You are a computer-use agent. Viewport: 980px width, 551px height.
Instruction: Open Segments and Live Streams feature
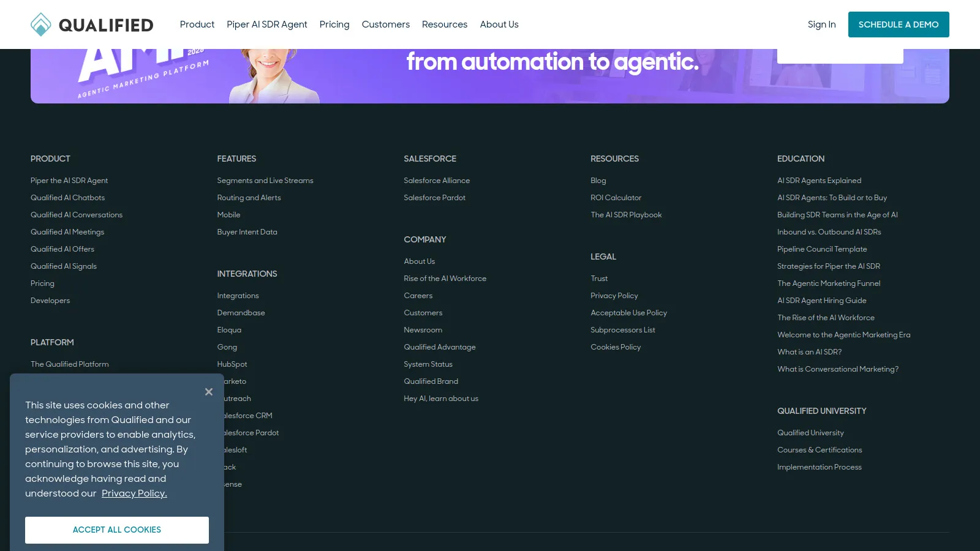[265, 181]
